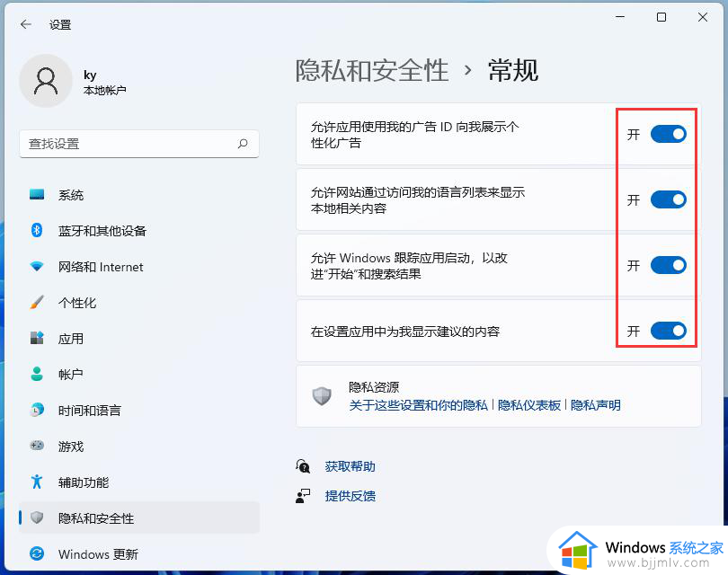The width and height of the screenshot is (728, 575).
Task: Open Windows 更新 page
Action: 139,553
